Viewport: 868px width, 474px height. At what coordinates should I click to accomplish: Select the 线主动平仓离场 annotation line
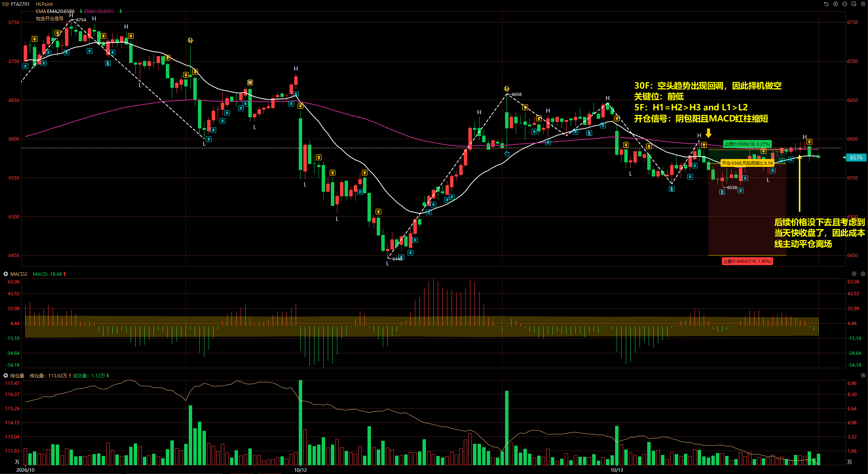point(803,244)
